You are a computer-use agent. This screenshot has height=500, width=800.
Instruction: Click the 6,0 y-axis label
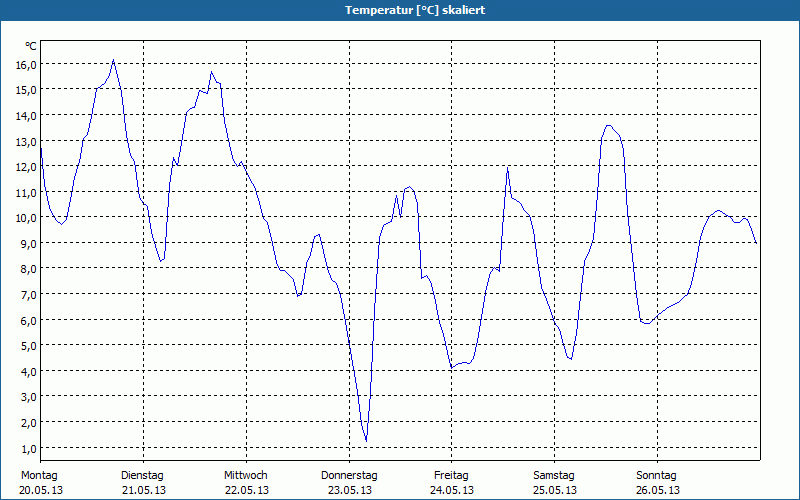[28, 321]
